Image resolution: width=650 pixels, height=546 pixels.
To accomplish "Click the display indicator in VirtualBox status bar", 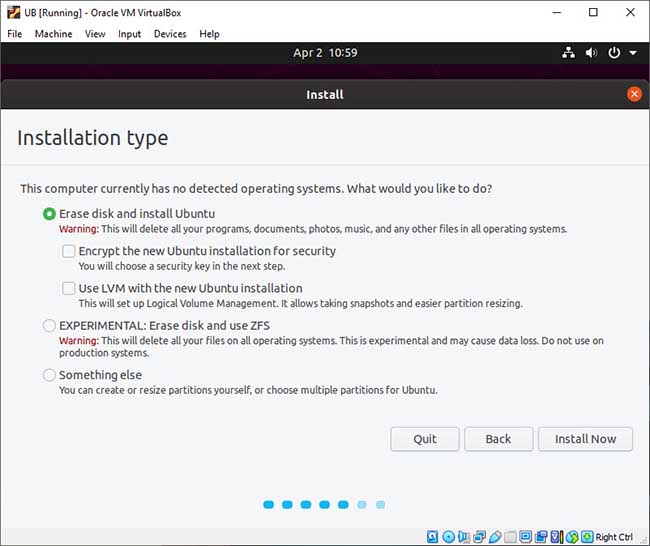I will click(526, 536).
